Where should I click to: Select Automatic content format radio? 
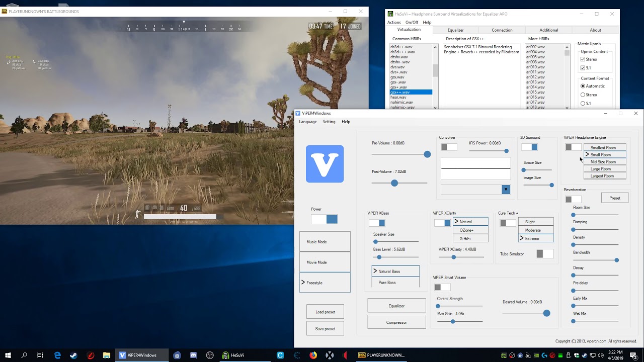[583, 86]
